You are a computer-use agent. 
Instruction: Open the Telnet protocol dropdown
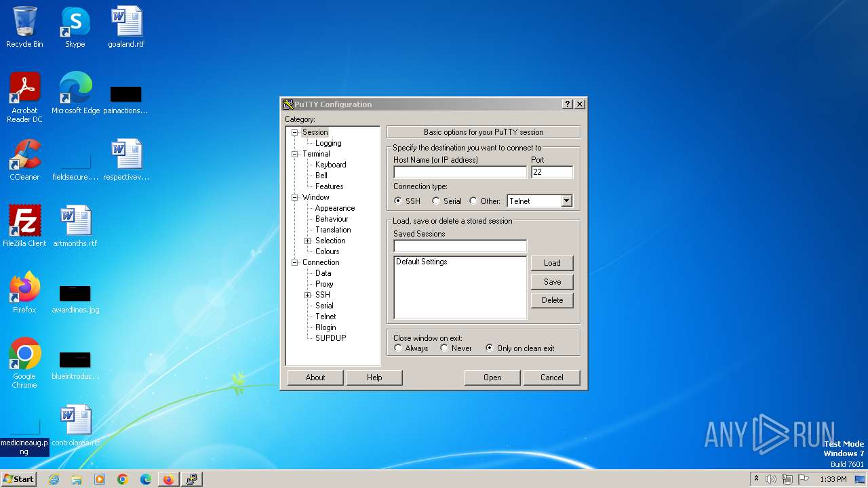(x=567, y=201)
